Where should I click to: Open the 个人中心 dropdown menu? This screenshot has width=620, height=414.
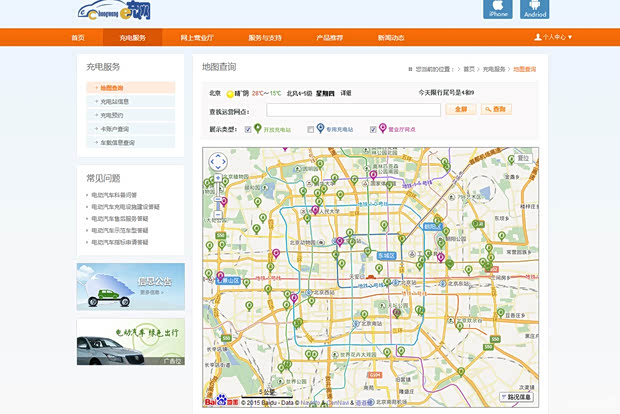coord(553,37)
